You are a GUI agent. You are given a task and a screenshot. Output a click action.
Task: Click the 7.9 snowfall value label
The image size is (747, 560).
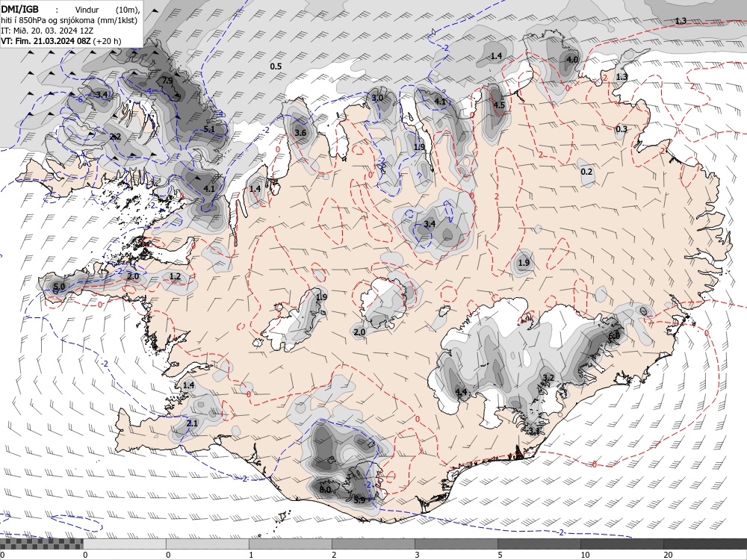click(x=167, y=81)
